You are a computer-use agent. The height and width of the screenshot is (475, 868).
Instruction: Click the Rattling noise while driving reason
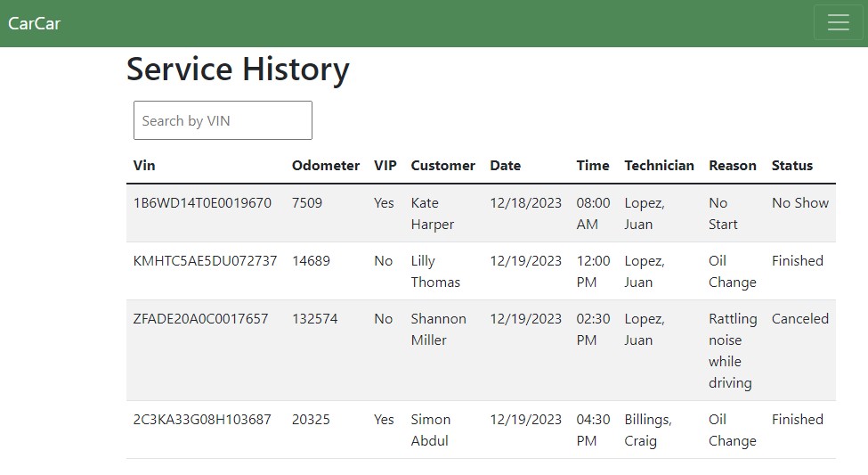coord(732,351)
